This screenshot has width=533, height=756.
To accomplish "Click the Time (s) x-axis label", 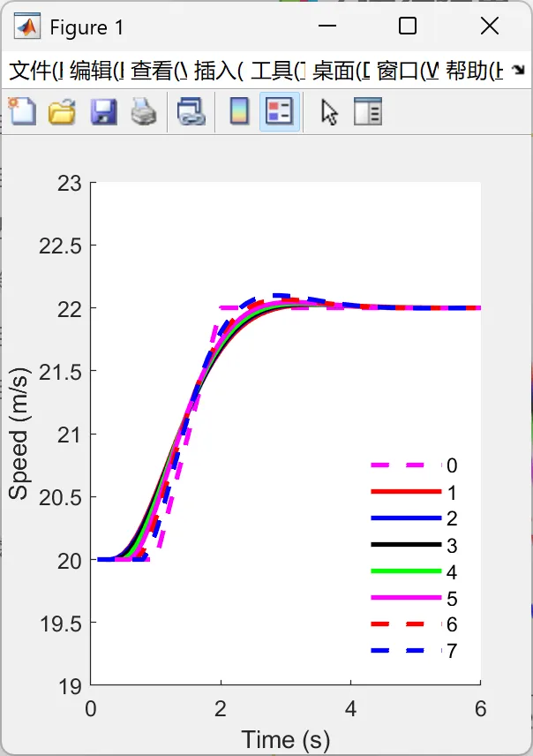I will pos(286,738).
